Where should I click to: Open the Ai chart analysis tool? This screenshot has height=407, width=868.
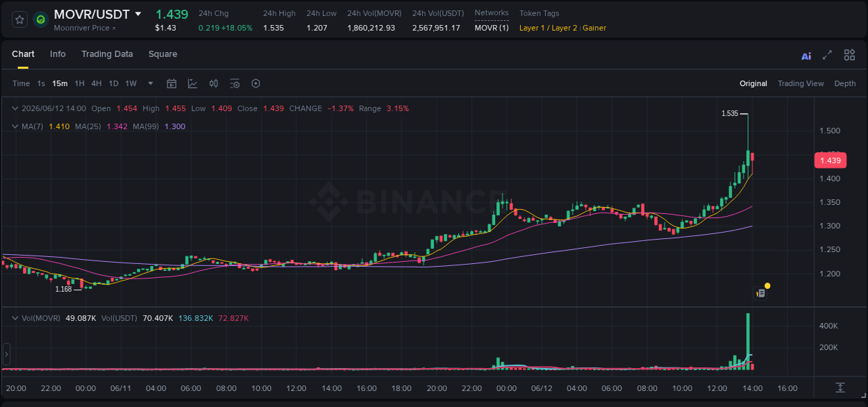806,56
